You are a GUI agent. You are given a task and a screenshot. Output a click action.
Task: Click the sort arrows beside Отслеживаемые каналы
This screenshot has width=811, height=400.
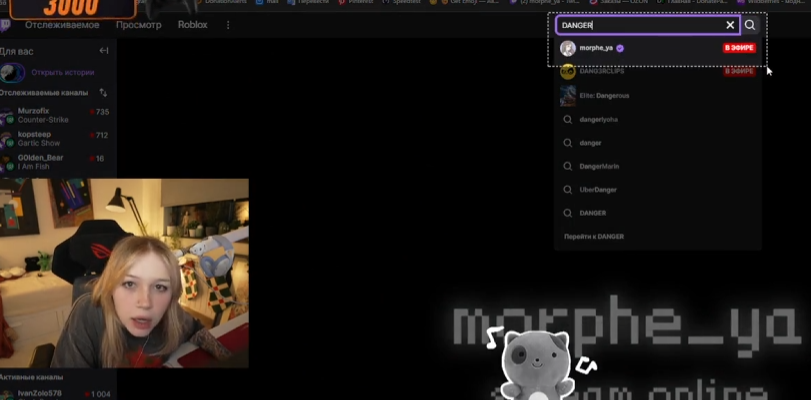point(103,93)
